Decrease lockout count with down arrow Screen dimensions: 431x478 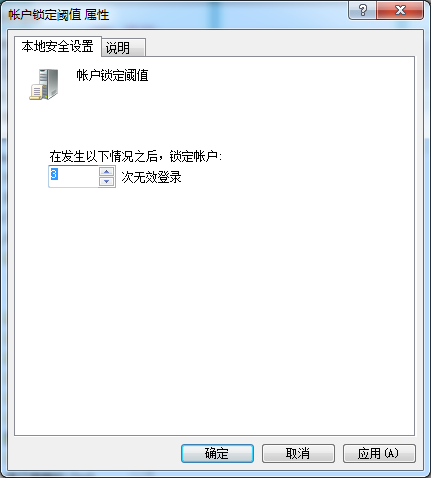tap(107, 181)
